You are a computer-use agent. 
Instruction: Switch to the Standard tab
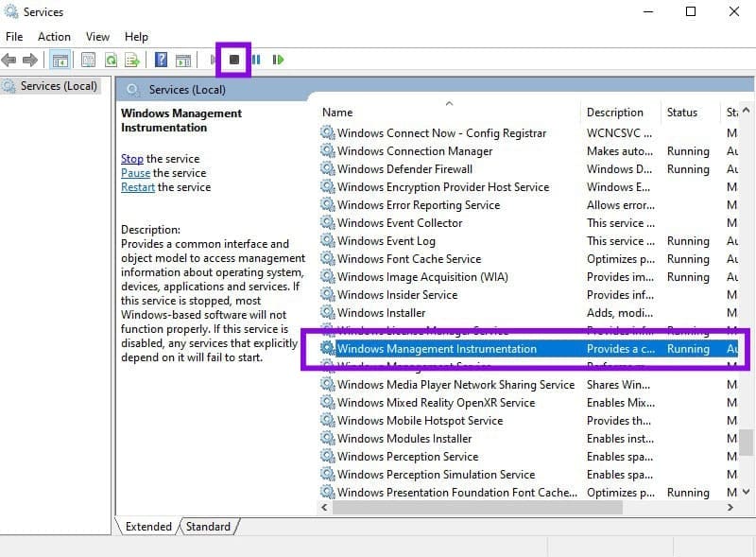[x=208, y=527]
